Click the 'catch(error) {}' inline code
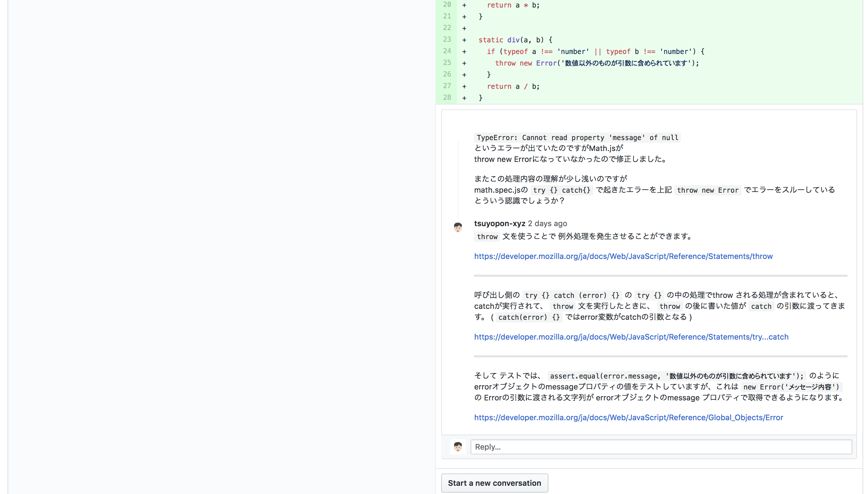 529,317
